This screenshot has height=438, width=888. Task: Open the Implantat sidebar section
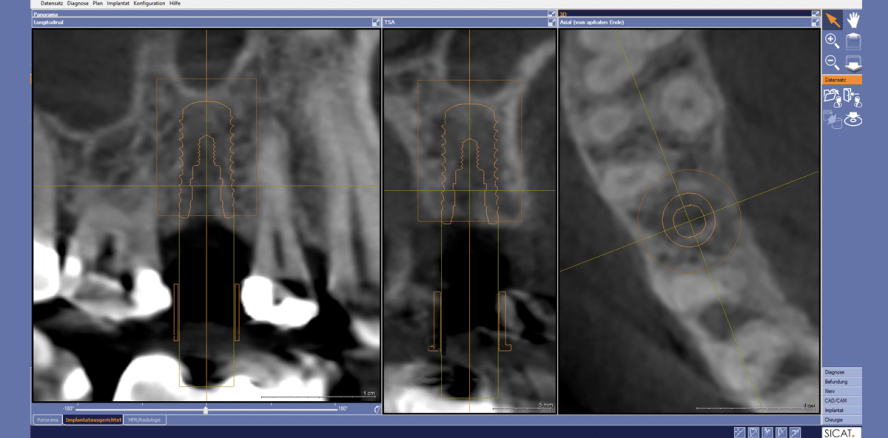tap(842, 411)
